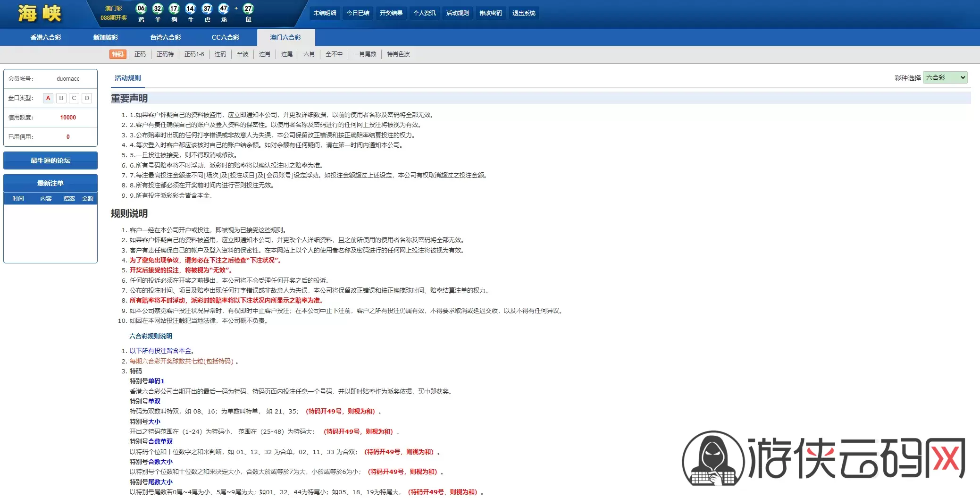Click the 活动规则 content tab
980x498 pixels.
tap(128, 78)
